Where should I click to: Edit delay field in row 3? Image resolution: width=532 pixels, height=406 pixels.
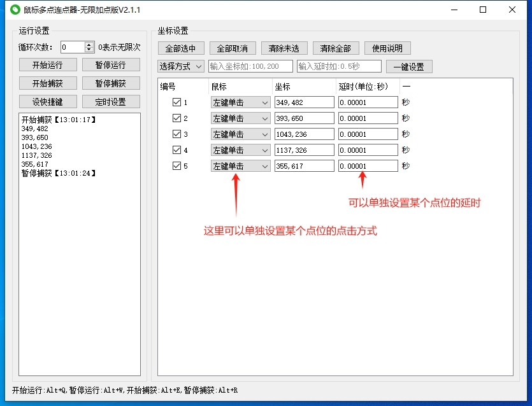click(x=368, y=134)
